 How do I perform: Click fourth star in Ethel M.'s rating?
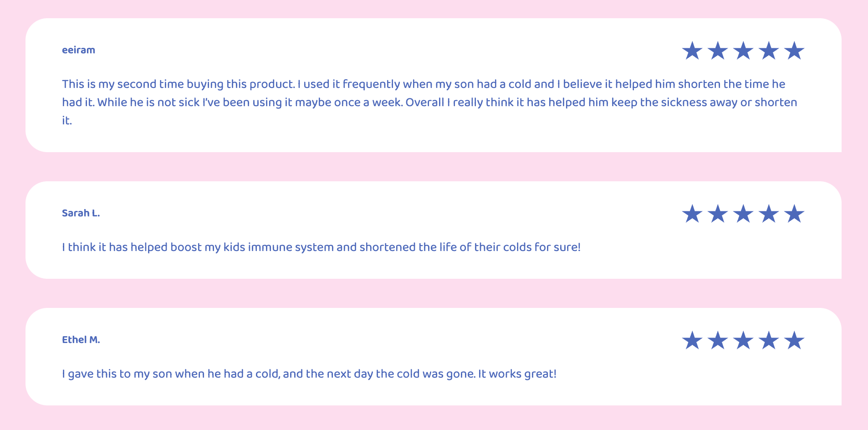coord(769,340)
